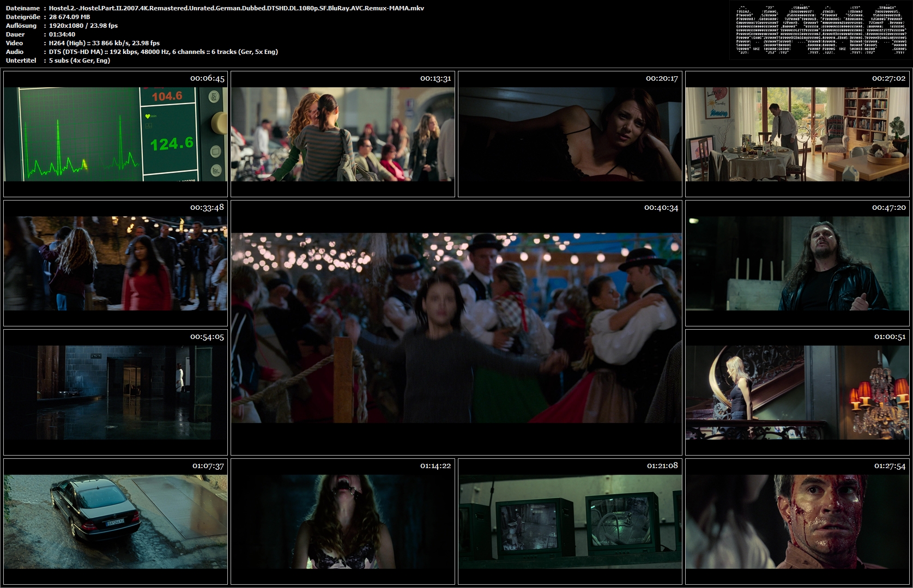Click the 00:40:34 timestamp text
The height and width of the screenshot is (588, 913).
661,208
